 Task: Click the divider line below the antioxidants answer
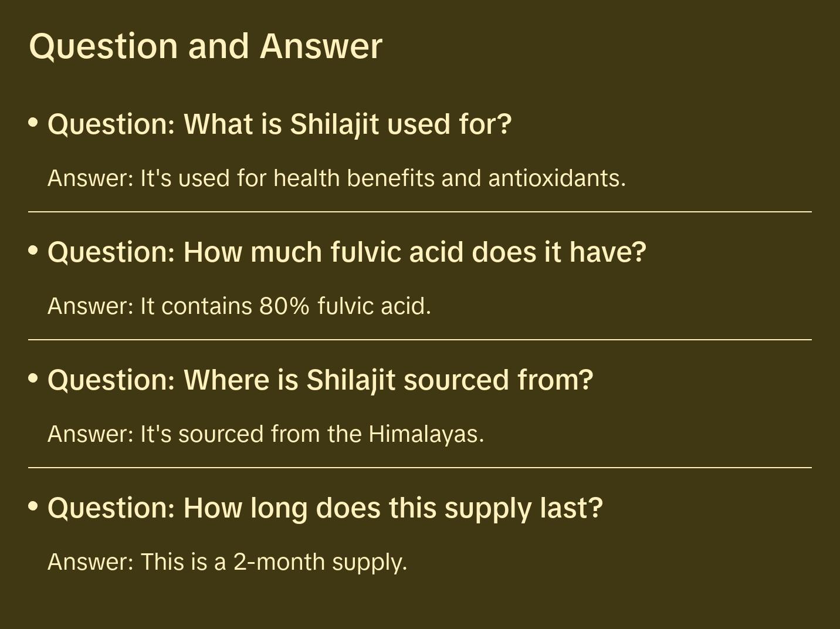(x=419, y=212)
